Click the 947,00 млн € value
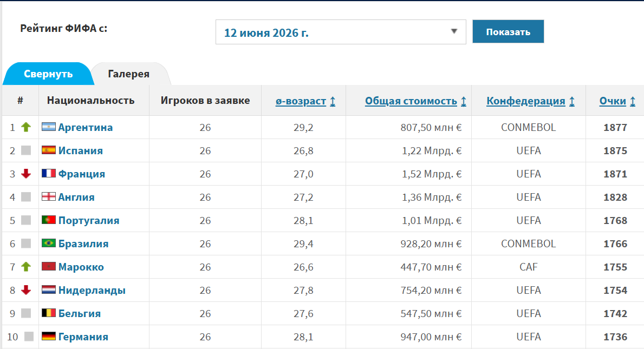The image size is (644, 349). click(x=431, y=337)
